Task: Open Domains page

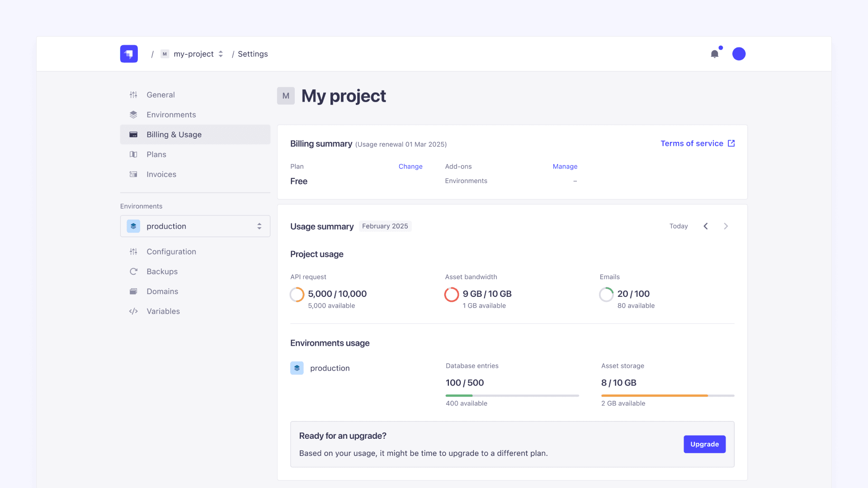Action: tap(195, 291)
